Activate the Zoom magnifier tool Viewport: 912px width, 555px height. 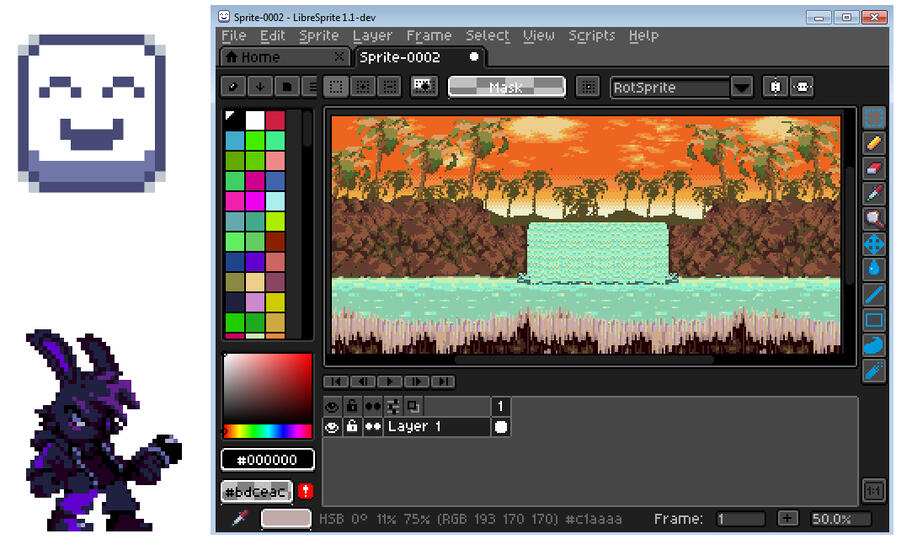tap(874, 219)
